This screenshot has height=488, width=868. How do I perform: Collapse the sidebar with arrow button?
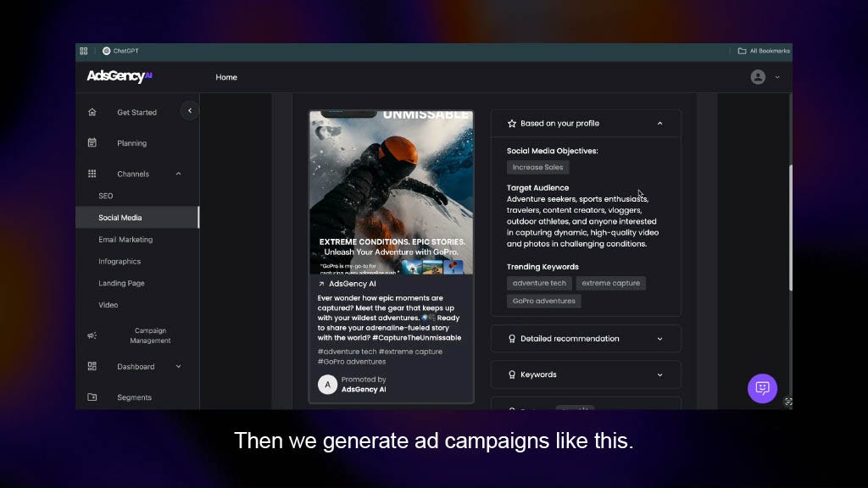coord(190,110)
